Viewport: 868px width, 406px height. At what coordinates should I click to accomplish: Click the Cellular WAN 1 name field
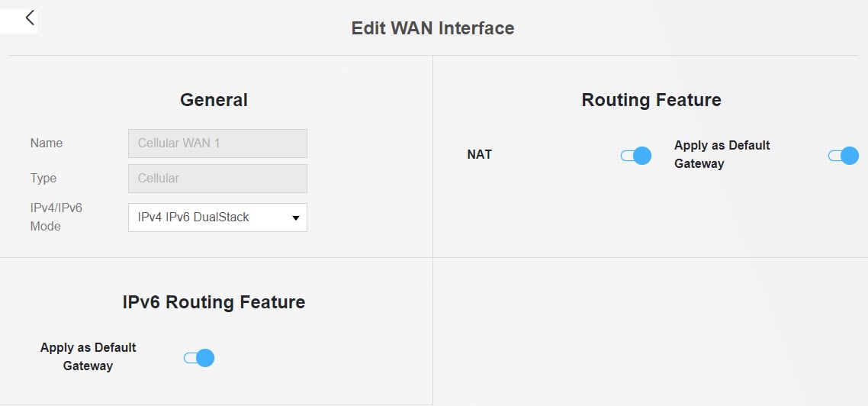click(x=217, y=143)
